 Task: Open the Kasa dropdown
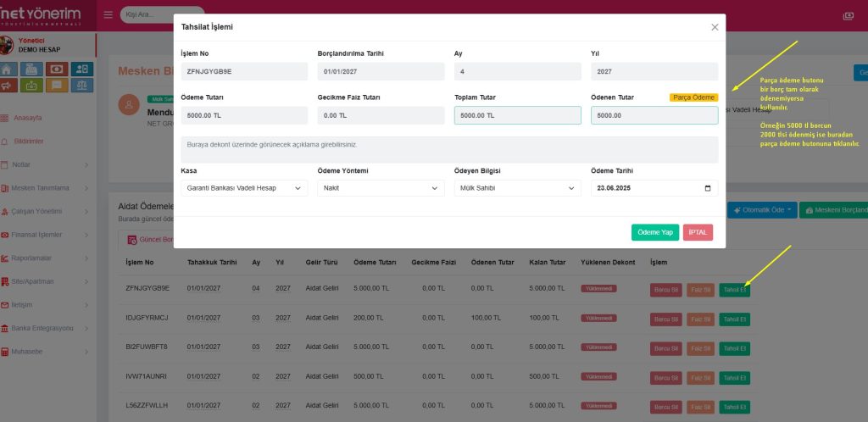(244, 188)
